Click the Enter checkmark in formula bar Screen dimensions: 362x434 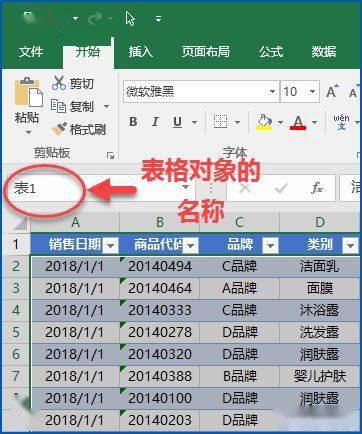click(281, 189)
